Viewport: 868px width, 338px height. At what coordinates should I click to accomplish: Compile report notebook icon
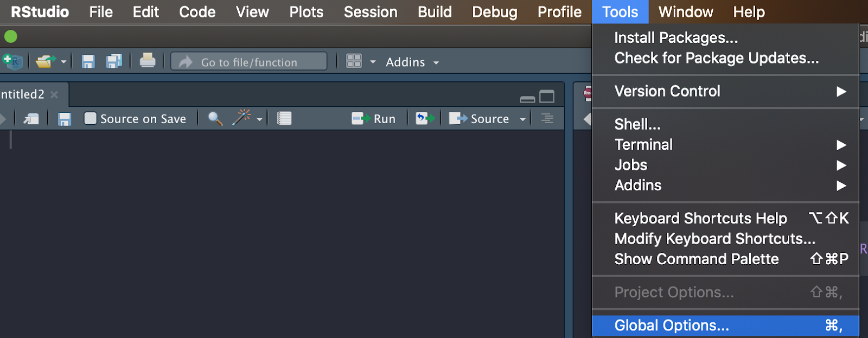(x=284, y=119)
